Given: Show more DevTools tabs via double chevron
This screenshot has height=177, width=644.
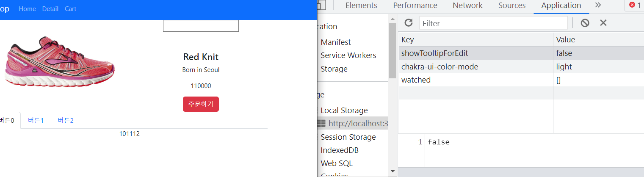Looking at the screenshot, I should coord(598,5).
